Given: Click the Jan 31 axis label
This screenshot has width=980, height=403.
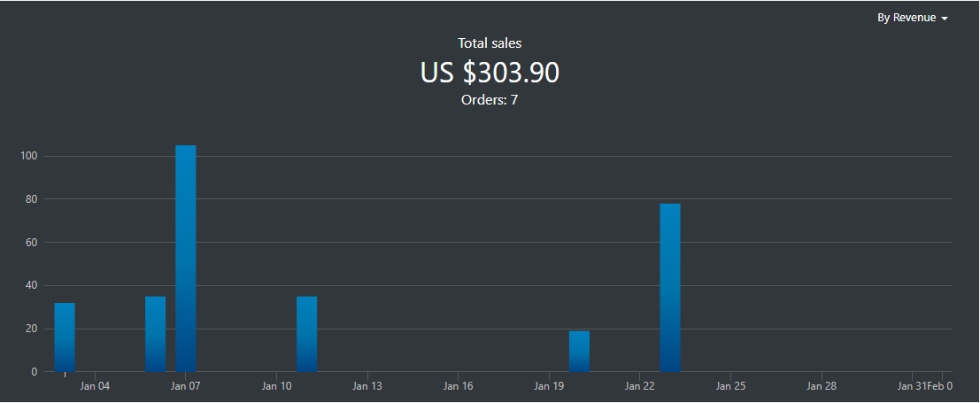Looking at the screenshot, I should [x=911, y=386].
